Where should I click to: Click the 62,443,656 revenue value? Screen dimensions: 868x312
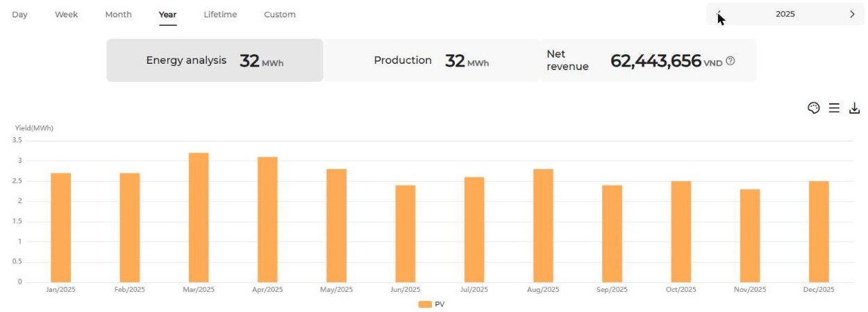click(x=656, y=61)
